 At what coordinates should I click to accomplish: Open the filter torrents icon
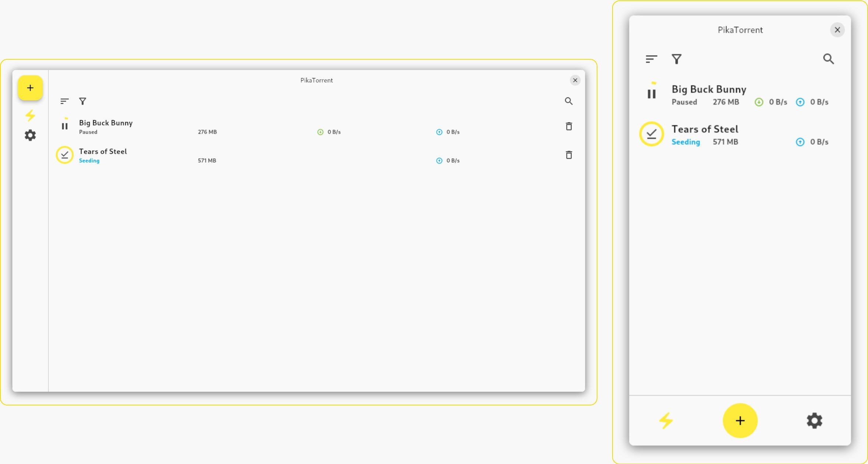[83, 101]
